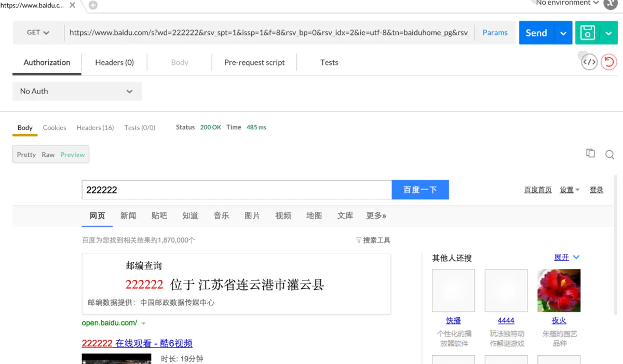Open the No Auth type dropdown
Image resolution: width=623 pixels, height=364 pixels.
point(77,91)
